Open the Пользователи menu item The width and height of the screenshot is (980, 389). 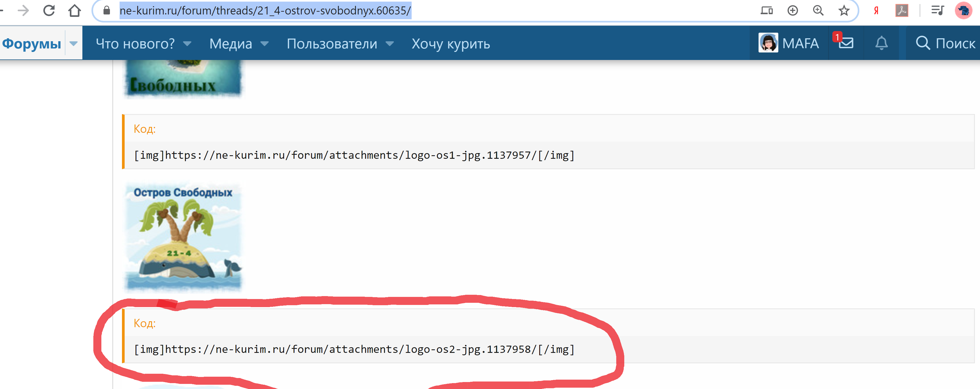click(332, 44)
